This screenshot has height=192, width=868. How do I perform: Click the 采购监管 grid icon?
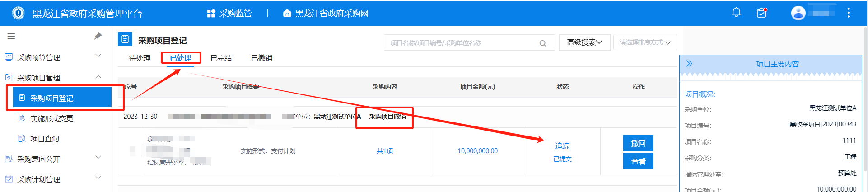(x=211, y=14)
